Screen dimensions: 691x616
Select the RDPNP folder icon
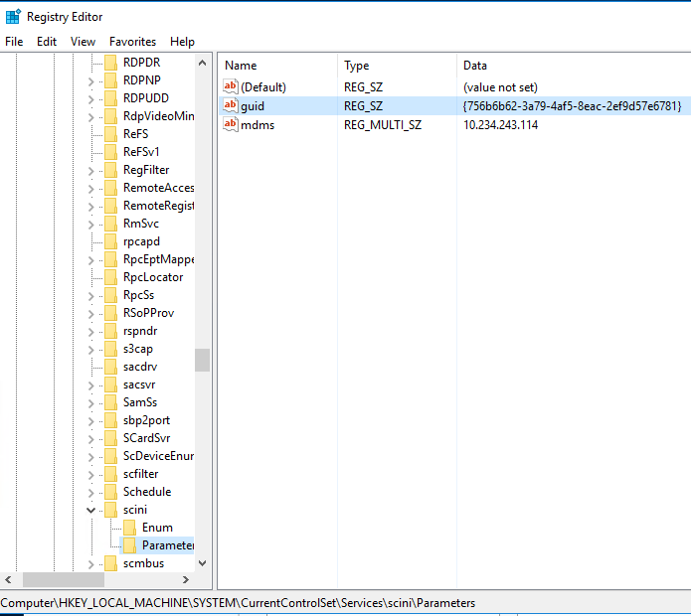[111, 80]
